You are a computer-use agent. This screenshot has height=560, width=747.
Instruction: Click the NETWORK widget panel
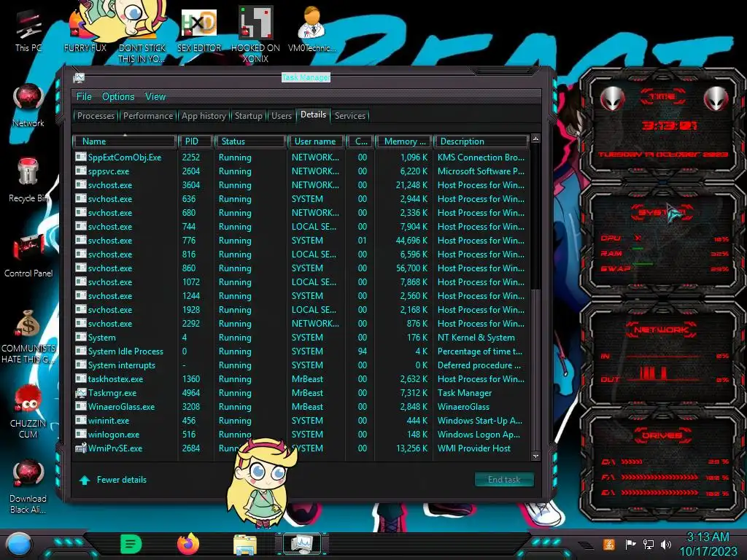(x=662, y=354)
